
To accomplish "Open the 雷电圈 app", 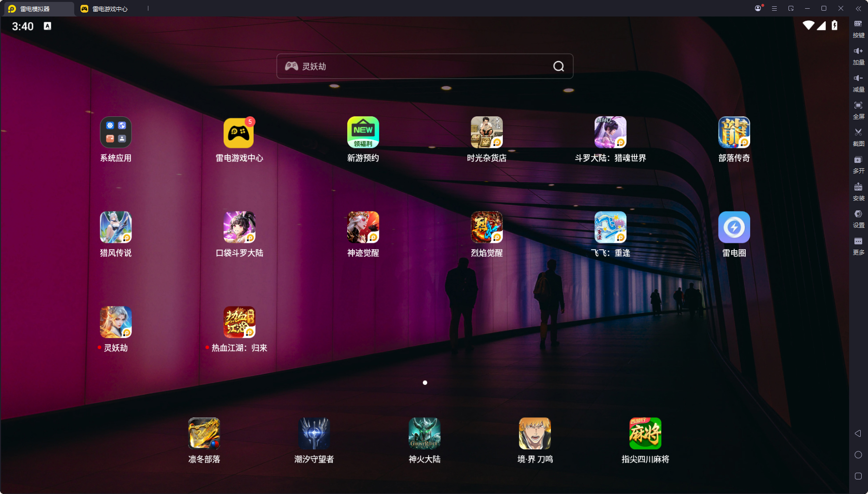I will pyautogui.click(x=734, y=227).
